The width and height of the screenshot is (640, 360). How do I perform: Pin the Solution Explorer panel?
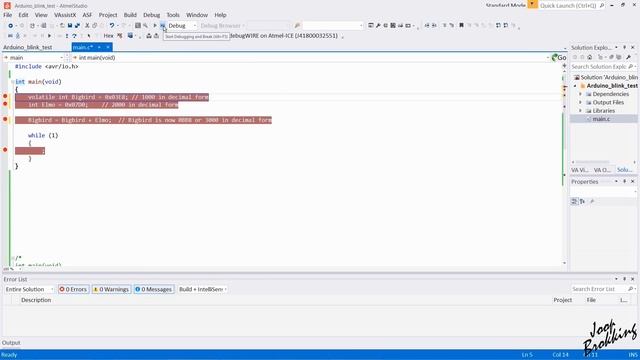[x=624, y=47]
